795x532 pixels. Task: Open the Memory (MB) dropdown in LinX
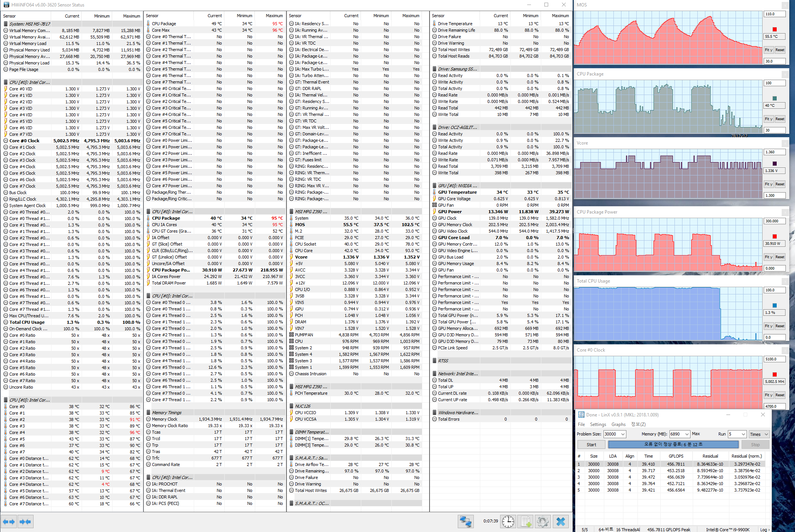(687, 434)
